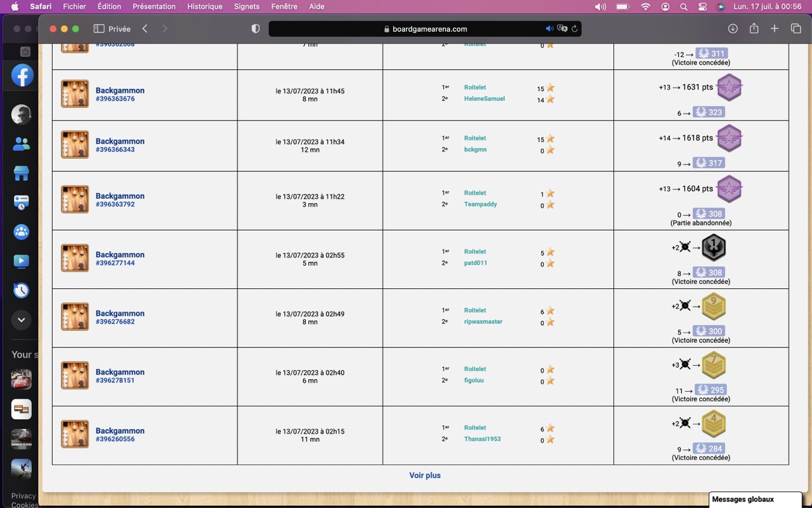Open Spotlight search in menu bar

684,6
